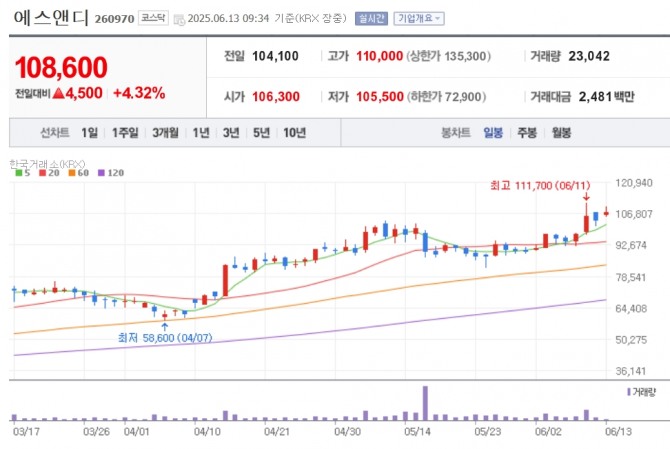Viewport: 670px width, 449px height.
Task: Click the 120,940 price axis label
Action: (634, 183)
